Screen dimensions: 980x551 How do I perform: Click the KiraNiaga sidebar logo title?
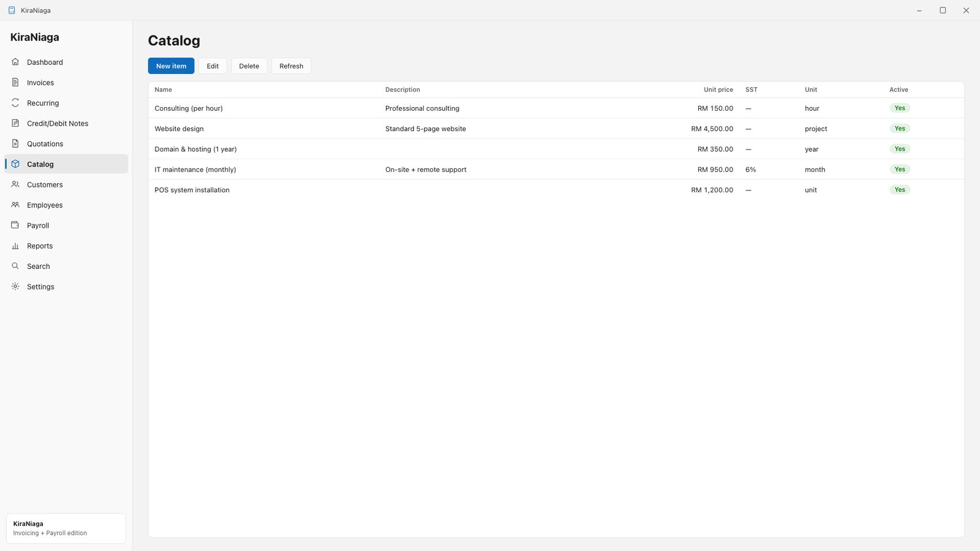35,37
